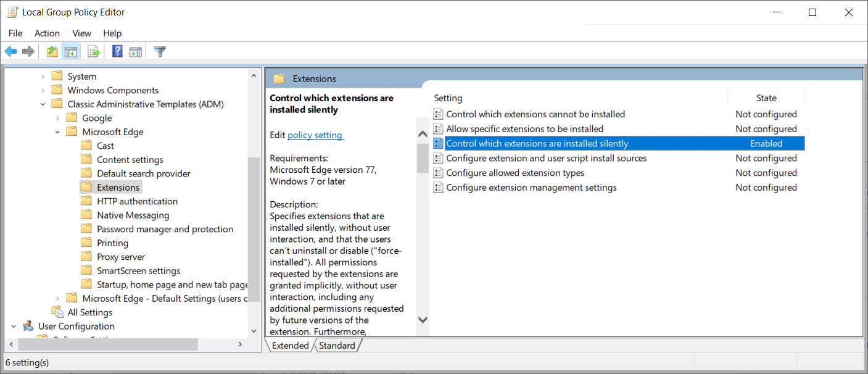Click icon of 'Configure allowed extension types' policy
Image resolution: width=868 pixels, height=374 pixels.
[x=438, y=173]
